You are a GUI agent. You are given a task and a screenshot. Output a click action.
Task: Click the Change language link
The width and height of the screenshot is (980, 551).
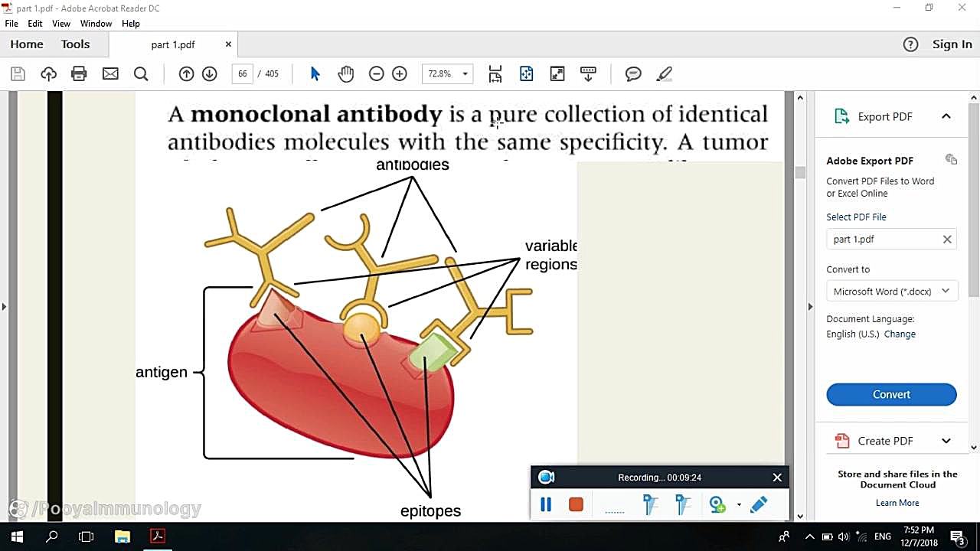coord(900,334)
